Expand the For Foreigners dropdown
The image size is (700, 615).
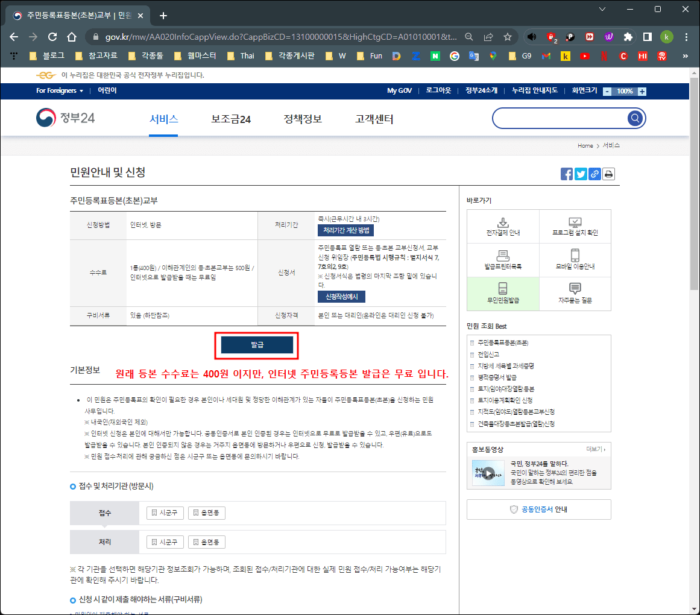pyautogui.click(x=60, y=90)
